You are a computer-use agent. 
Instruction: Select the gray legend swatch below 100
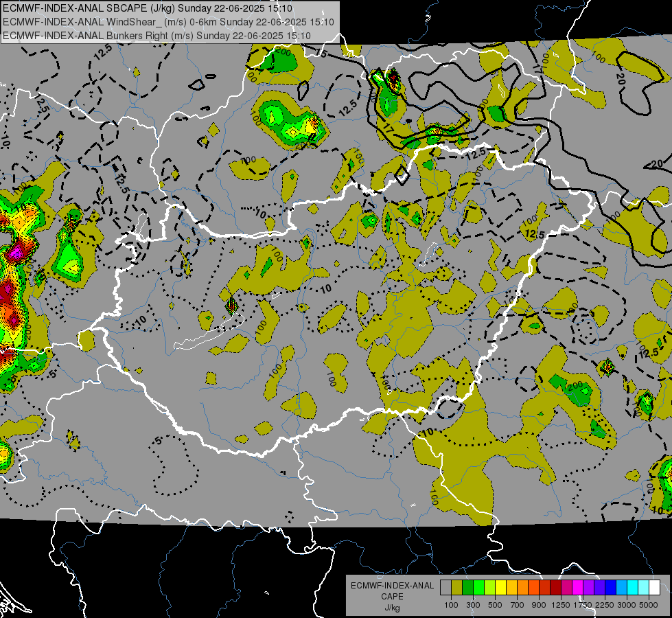click(x=445, y=588)
